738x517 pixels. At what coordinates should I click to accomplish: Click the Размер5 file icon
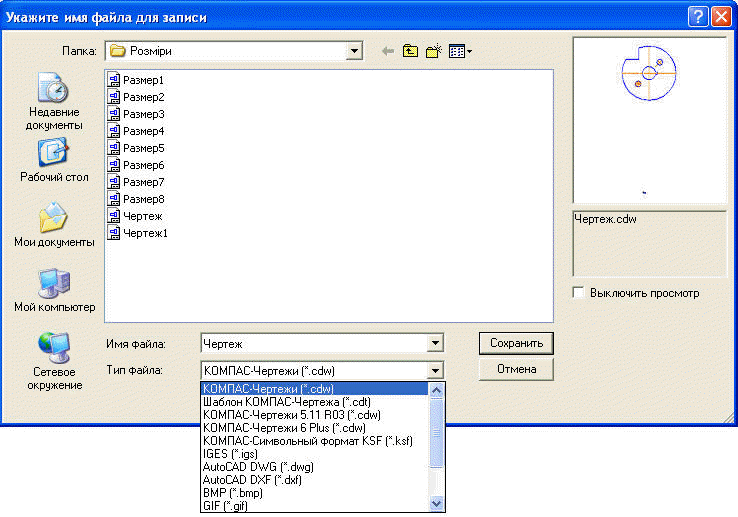(113, 148)
